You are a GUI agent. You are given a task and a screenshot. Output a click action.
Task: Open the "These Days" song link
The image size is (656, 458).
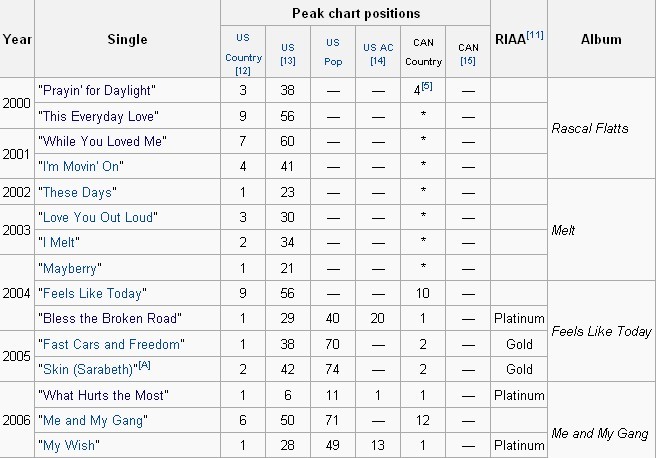point(77,192)
